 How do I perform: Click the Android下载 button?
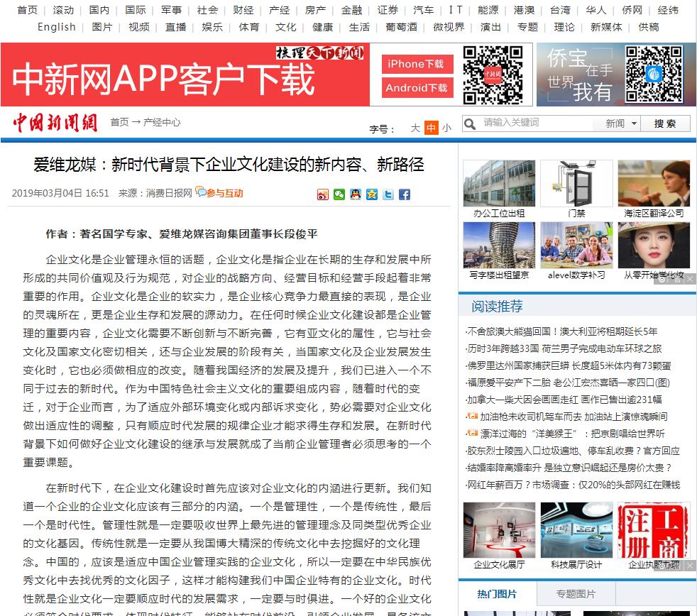pos(416,88)
